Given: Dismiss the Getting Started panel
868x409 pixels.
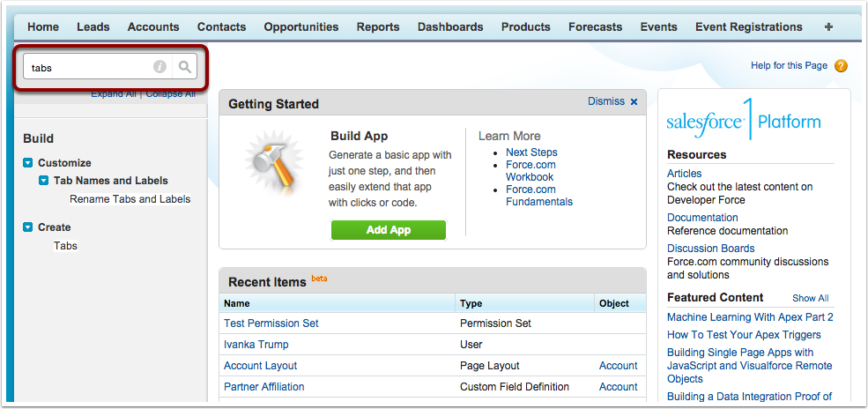Looking at the screenshot, I should pos(606,101).
